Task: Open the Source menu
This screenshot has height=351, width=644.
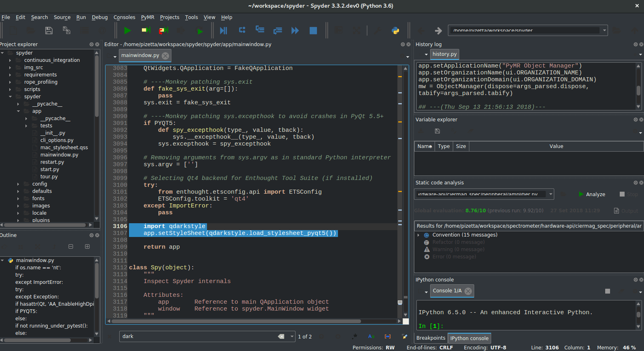Action: (62, 17)
